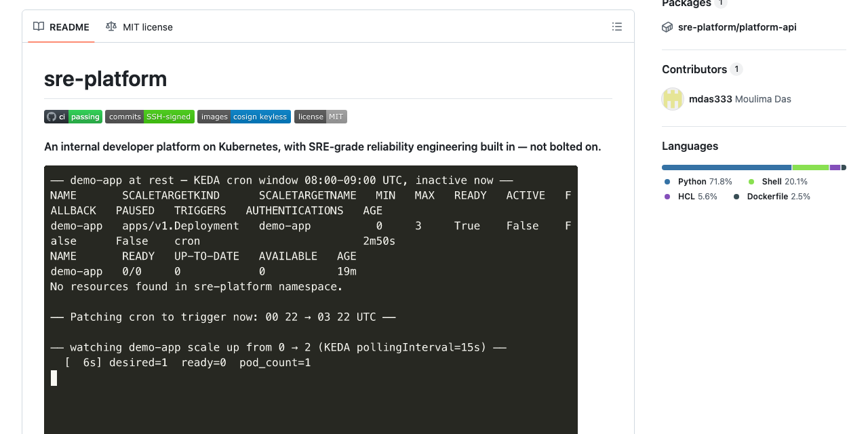Open sre-platform/platform-api package link
Screen dimensions: 868x434
pyautogui.click(x=737, y=27)
